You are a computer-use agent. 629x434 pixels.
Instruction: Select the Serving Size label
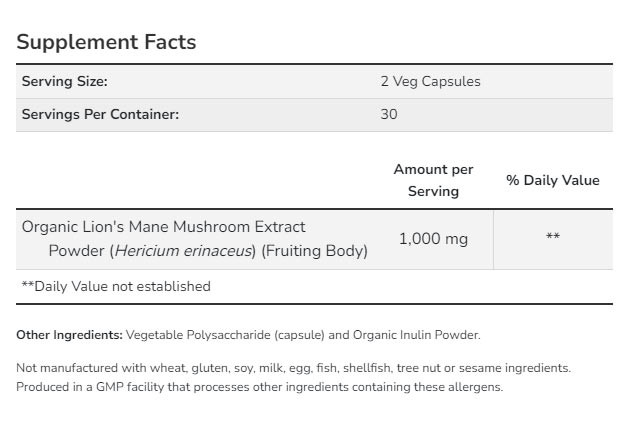[x=64, y=81]
